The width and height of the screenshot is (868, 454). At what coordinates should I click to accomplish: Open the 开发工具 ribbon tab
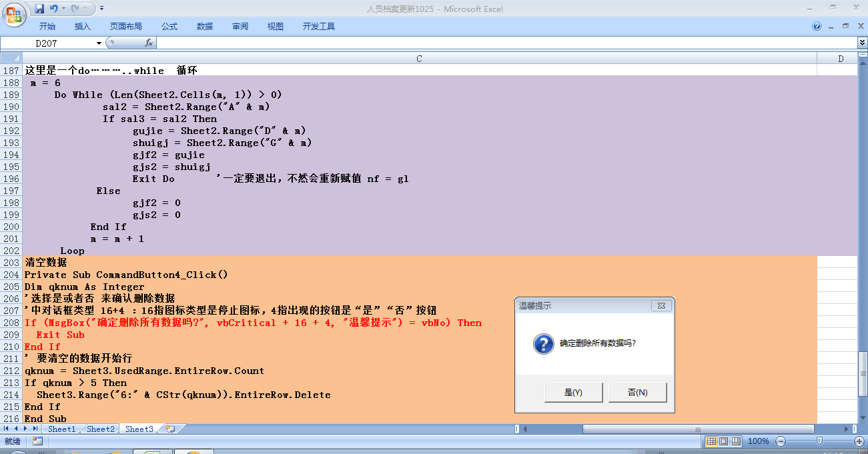[x=319, y=27]
